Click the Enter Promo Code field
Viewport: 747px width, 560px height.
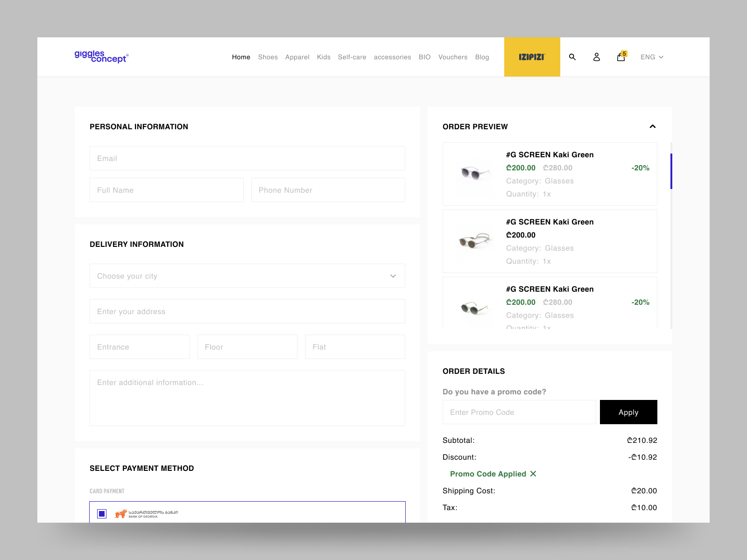519,412
